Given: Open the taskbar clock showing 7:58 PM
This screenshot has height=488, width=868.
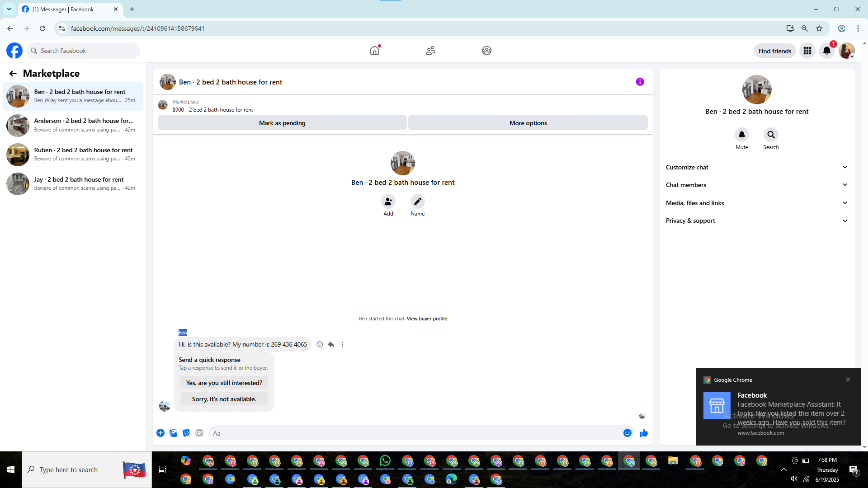Looking at the screenshot, I should tap(827, 470).
